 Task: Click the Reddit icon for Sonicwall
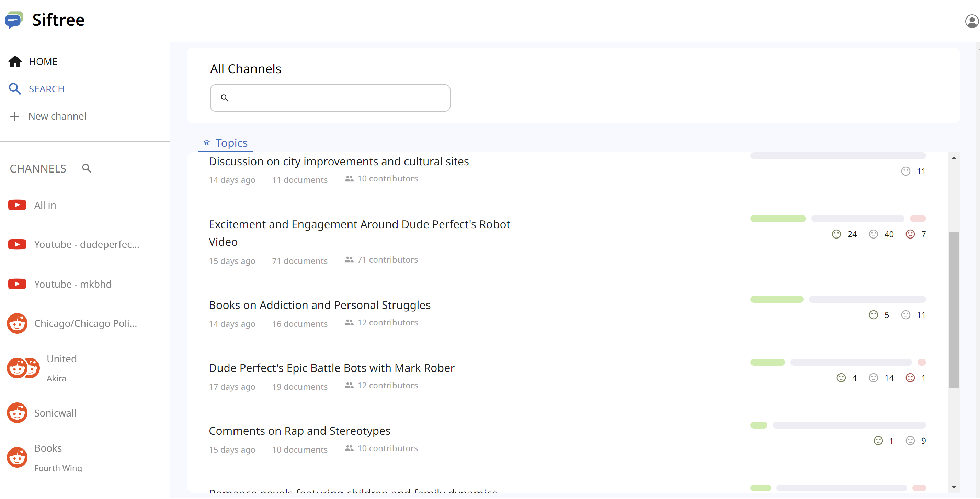click(x=17, y=414)
